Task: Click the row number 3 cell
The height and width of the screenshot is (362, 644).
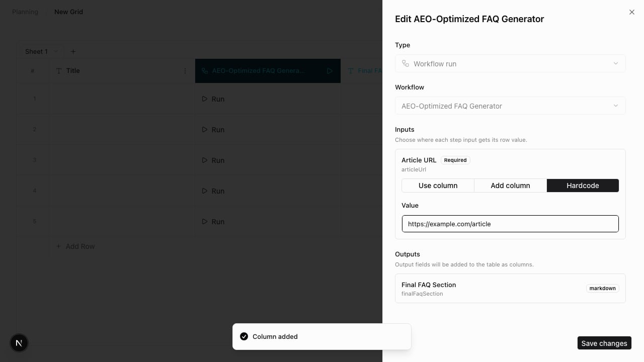Action: tap(34, 160)
